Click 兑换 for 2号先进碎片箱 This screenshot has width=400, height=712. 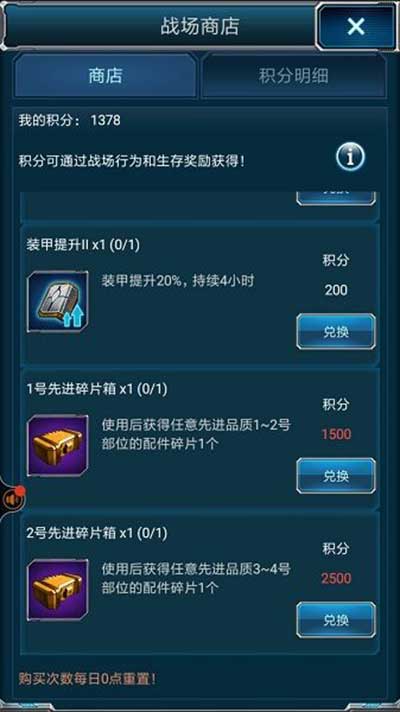[336, 619]
